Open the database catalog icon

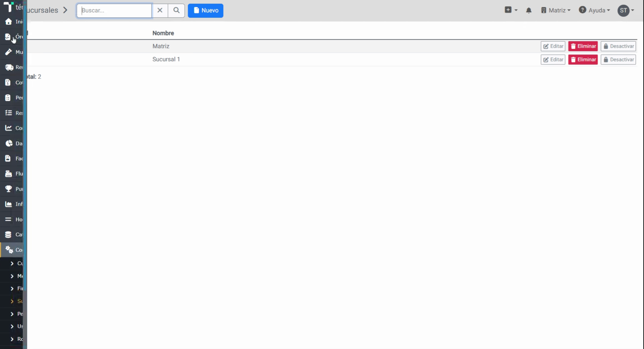click(x=8, y=235)
